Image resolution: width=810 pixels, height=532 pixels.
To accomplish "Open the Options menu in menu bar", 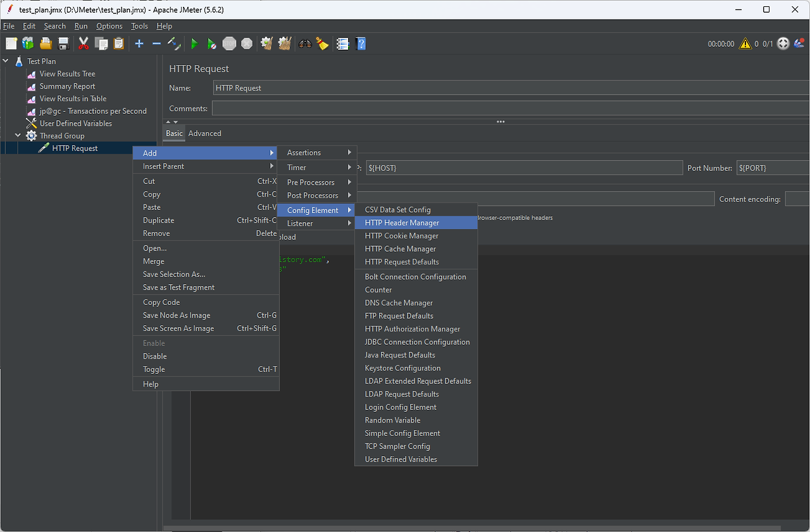I will click(109, 26).
